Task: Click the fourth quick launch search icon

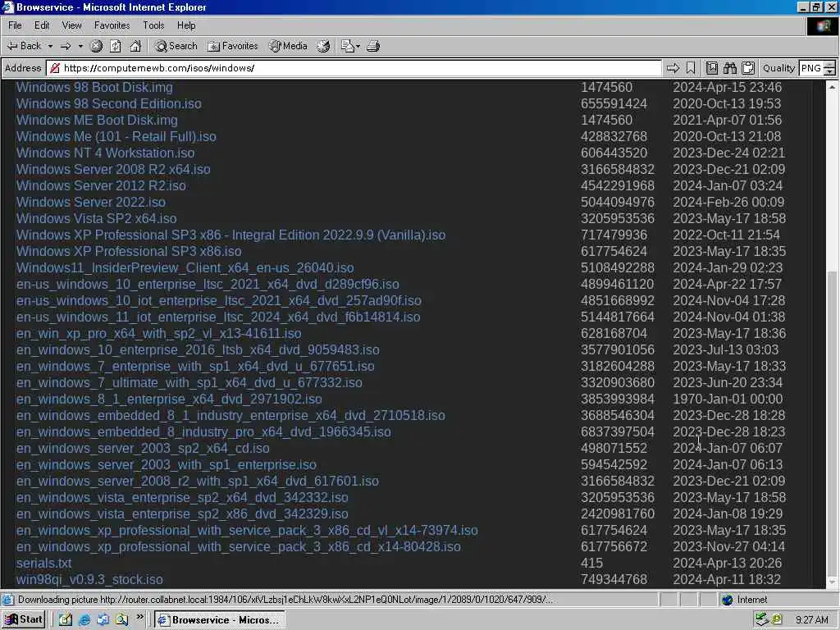Action: (122, 620)
